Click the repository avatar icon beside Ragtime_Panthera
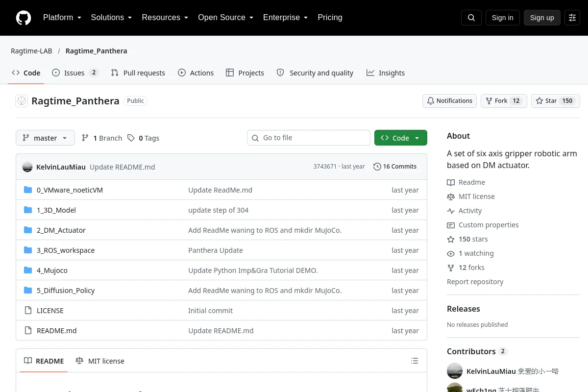588x392 pixels. (22, 101)
